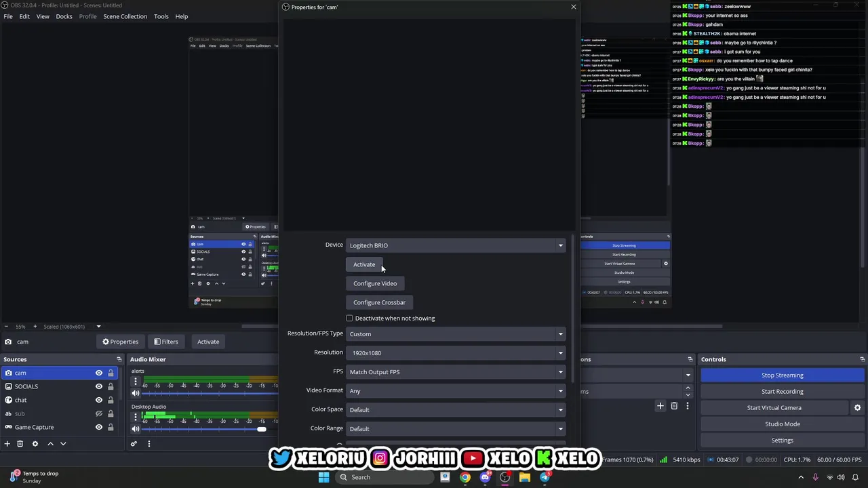This screenshot has width=868, height=488.
Task: Move selected source down with arrow
Action: 63,443
